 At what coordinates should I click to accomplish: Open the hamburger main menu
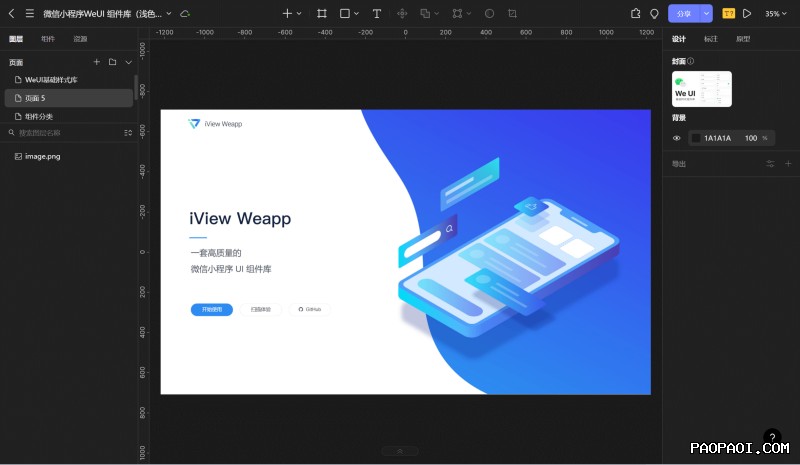point(29,14)
